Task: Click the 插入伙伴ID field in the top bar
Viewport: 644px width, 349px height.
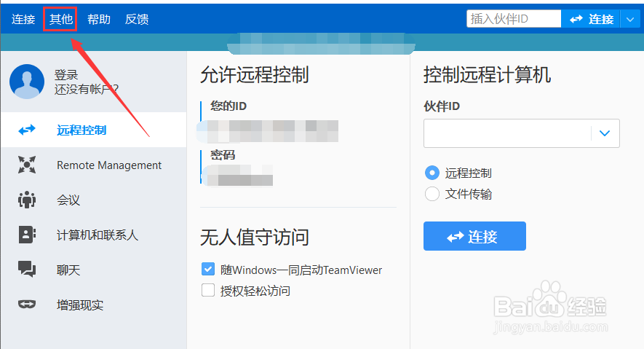Action: 514,19
